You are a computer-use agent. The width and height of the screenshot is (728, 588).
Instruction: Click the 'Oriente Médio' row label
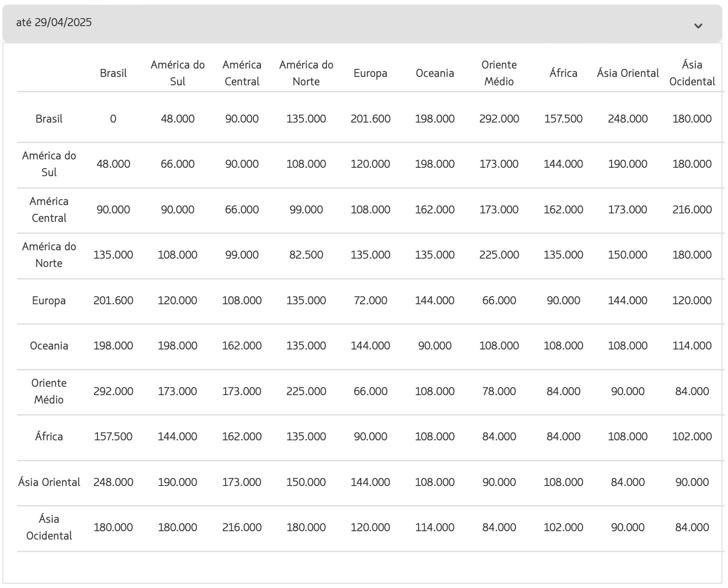coord(49,391)
